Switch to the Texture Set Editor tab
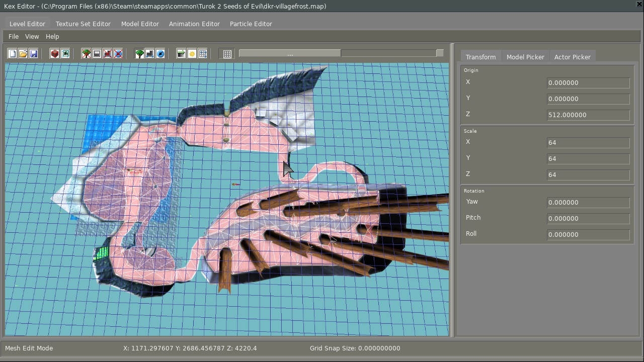Viewport: 644px width, 362px height. (x=83, y=24)
